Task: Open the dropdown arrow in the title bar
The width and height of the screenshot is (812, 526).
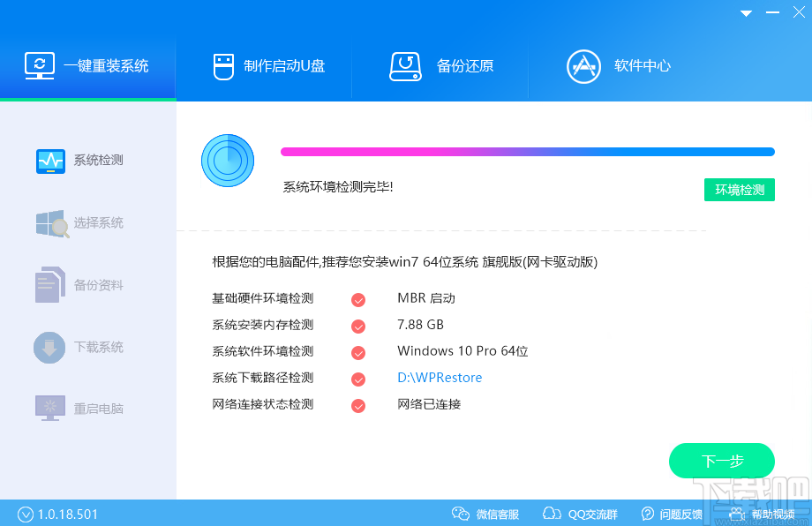Action: point(745,12)
